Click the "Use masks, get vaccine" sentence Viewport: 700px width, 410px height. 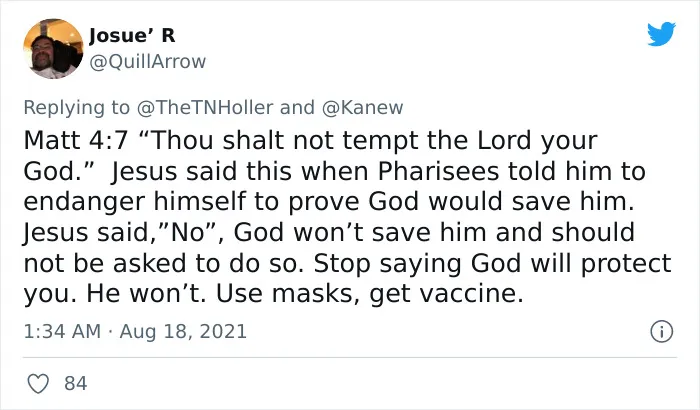[x=370, y=294]
